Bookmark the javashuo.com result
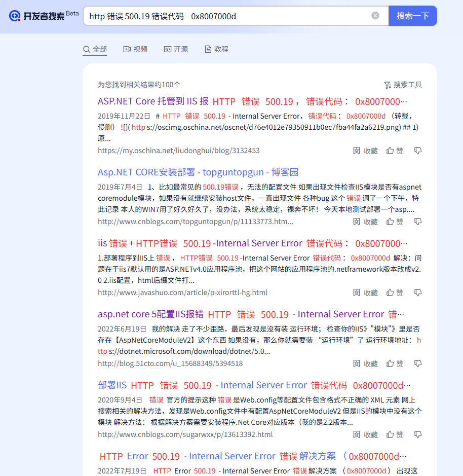 click(x=366, y=292)
